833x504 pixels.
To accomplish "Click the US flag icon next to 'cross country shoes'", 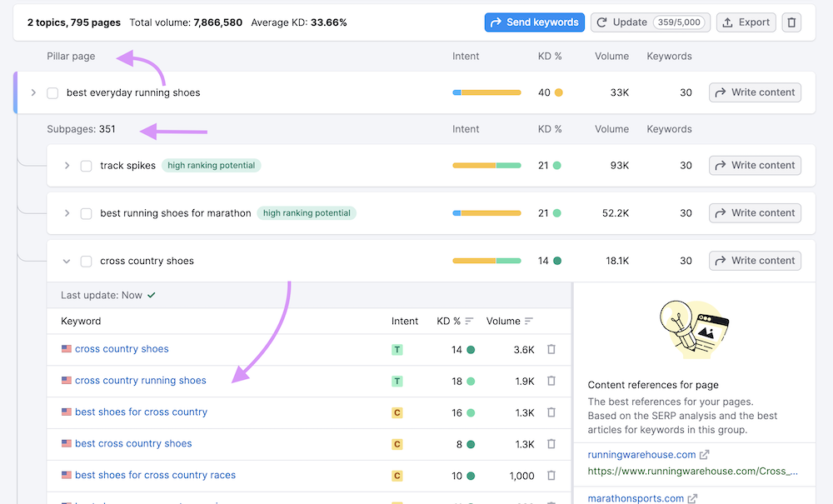I will tap(67, 348).
